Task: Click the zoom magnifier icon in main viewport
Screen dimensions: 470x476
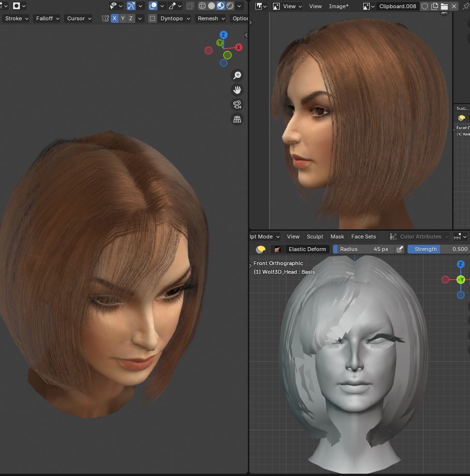Action: point(237,75)
